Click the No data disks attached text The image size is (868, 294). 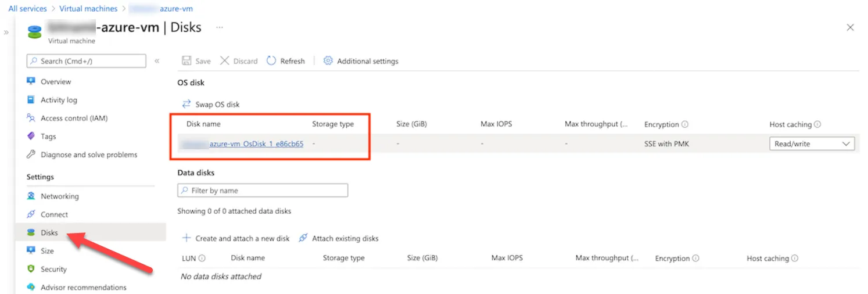point(221,277)
